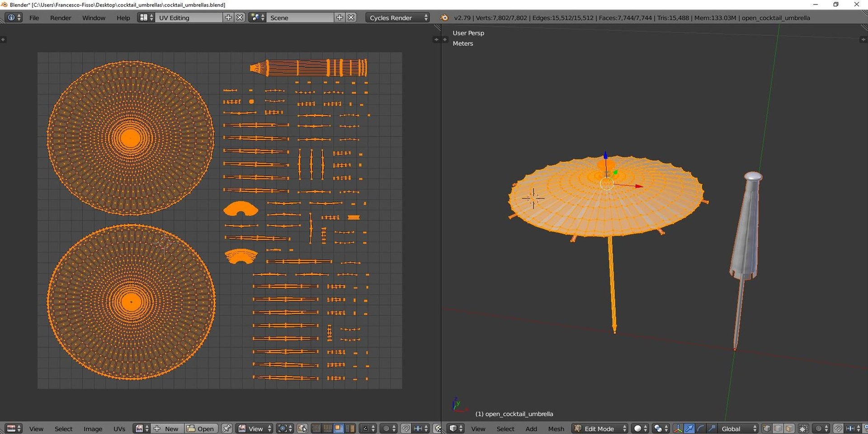Toggle snapping in the UV editor

(406, 428)
